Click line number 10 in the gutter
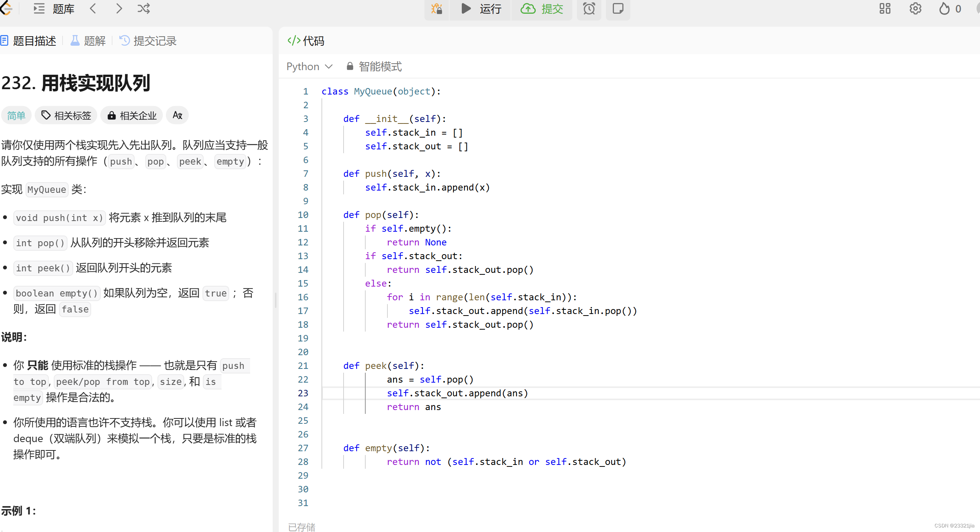The height and width of the screenshot is (532, 980). 303,215
